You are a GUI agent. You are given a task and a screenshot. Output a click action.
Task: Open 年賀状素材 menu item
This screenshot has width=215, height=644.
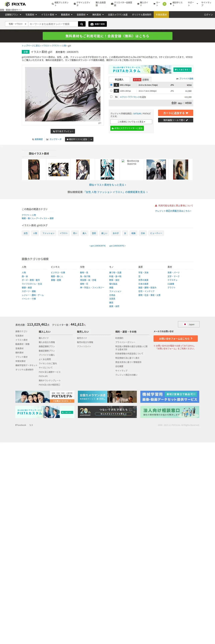(x=161, y=15)
